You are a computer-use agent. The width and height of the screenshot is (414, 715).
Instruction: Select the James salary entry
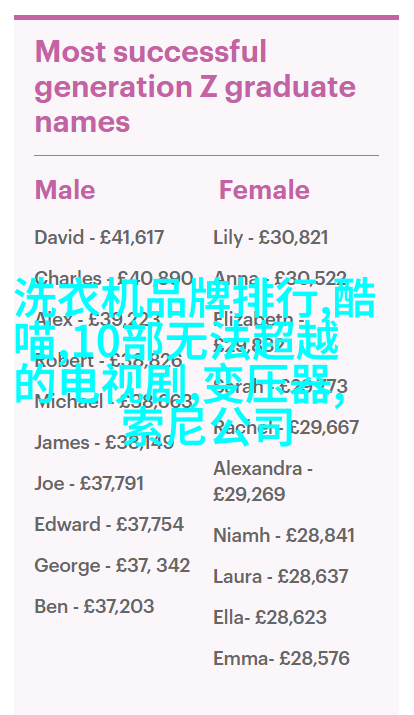click(104, 442)
